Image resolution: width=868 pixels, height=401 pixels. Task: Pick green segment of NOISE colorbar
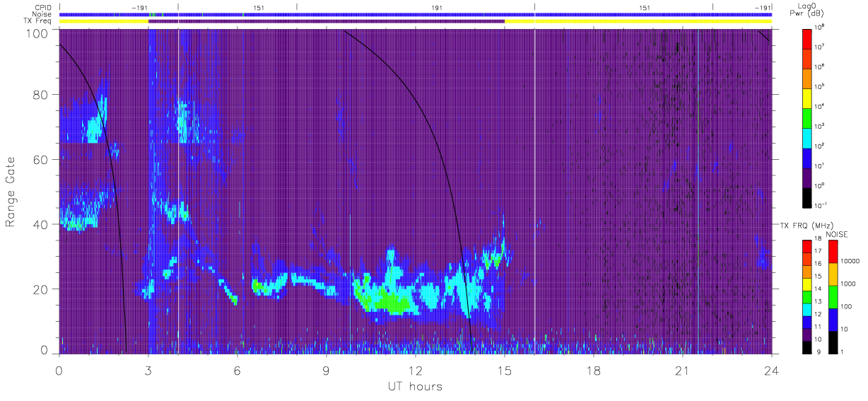[x=833, y=297]
